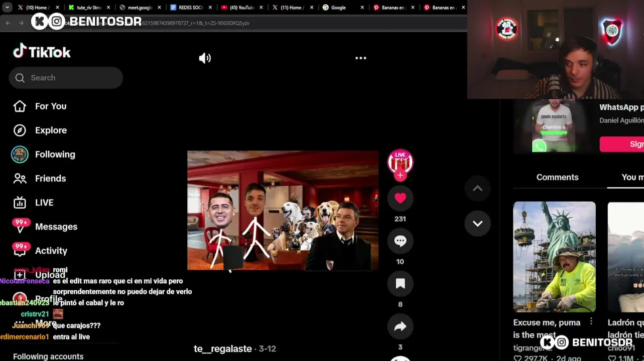Close the (45) YouTube browser tab
The height and width of the screenshot is (361, 644).
tap(261, 8)
